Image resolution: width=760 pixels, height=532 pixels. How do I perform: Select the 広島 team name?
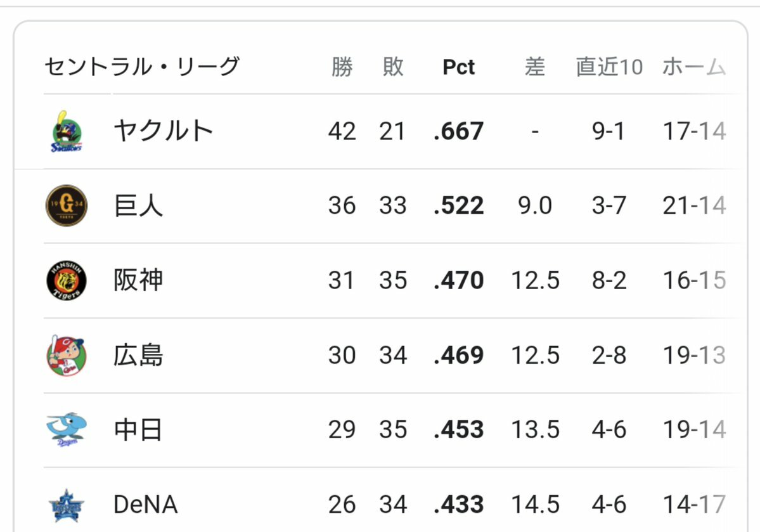tap(138, 355)
